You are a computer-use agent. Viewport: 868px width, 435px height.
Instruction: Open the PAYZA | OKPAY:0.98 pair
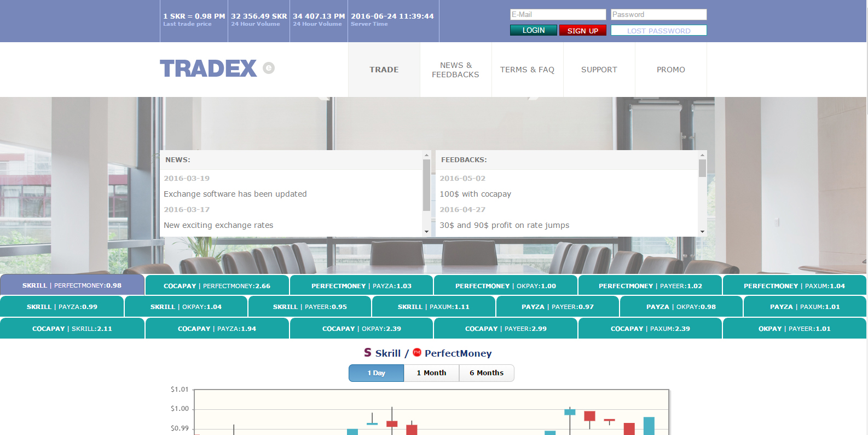681,307
